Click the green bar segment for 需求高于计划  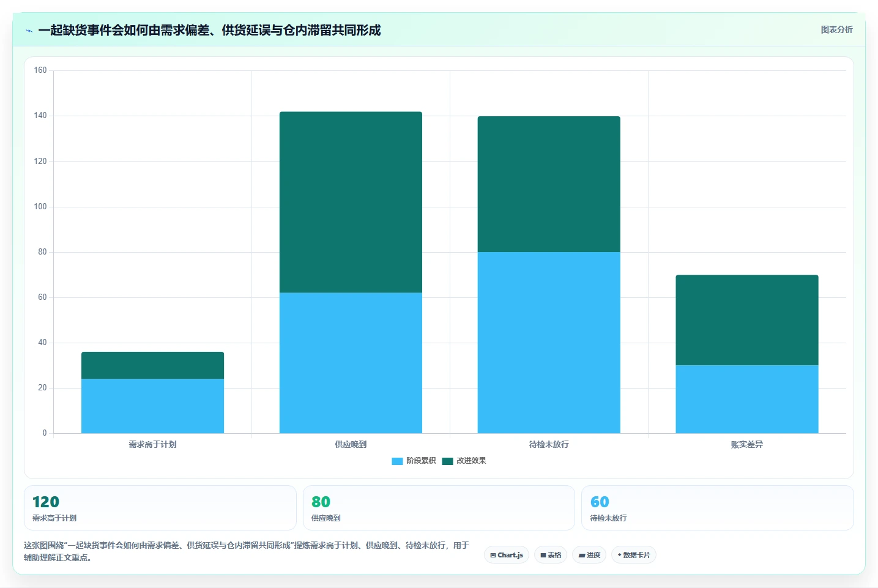152,365
